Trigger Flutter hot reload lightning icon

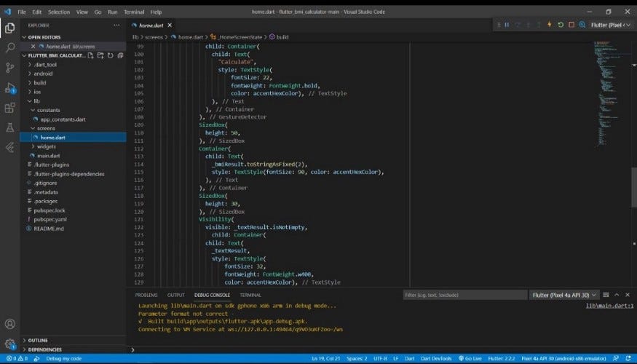point(549,25)
